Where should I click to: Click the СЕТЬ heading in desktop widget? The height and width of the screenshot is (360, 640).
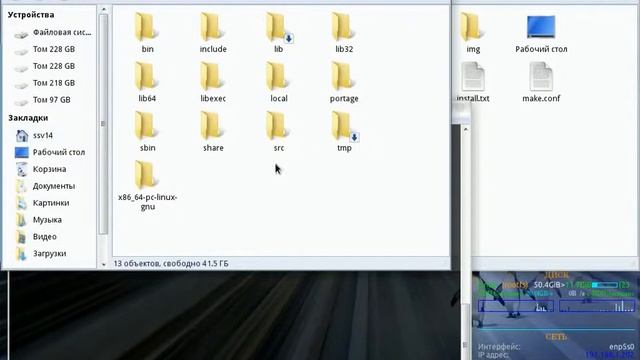pyautogui.click(x=556, y=337)
